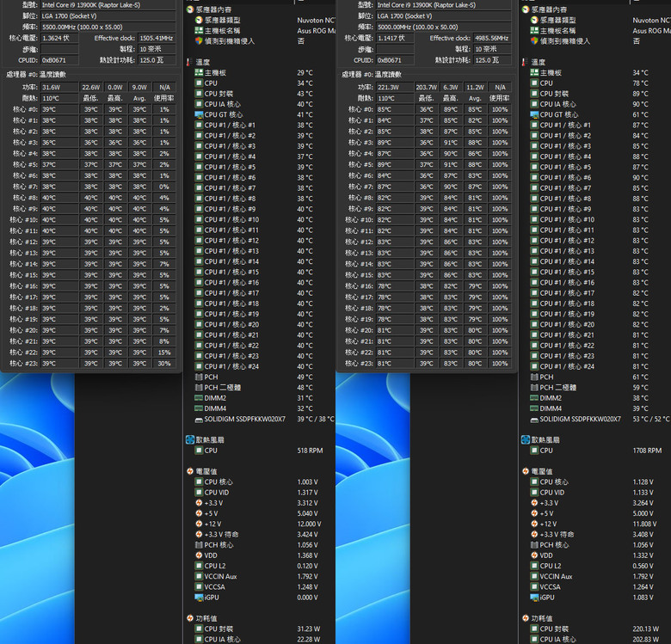Click the PCH chip icon showing 49 °C
This screenshot has height=644, width=671.
(x=199, y=377)
